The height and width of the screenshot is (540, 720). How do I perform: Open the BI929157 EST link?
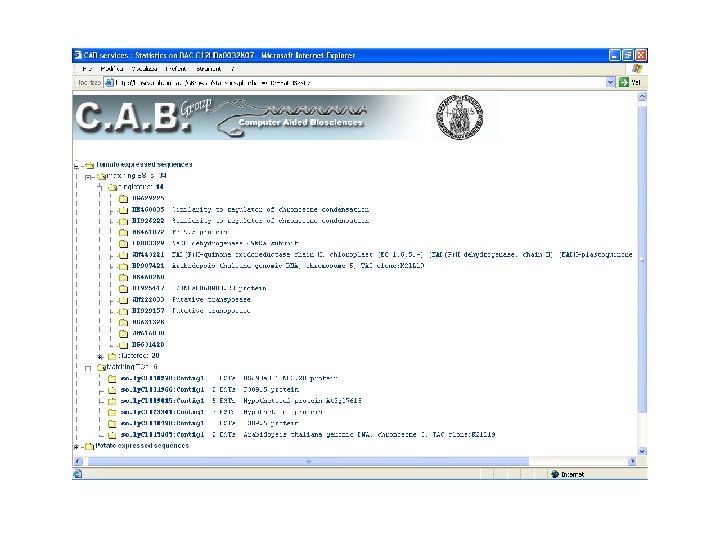click(148, 311)
